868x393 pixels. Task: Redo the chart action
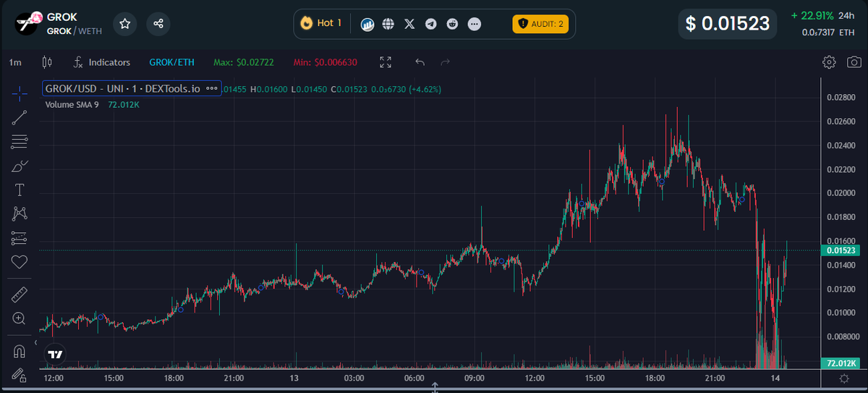click(446, 62)
